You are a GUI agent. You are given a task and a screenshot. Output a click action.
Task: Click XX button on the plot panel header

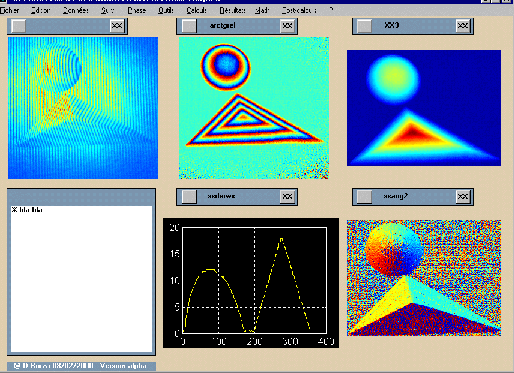coord(287,196)
